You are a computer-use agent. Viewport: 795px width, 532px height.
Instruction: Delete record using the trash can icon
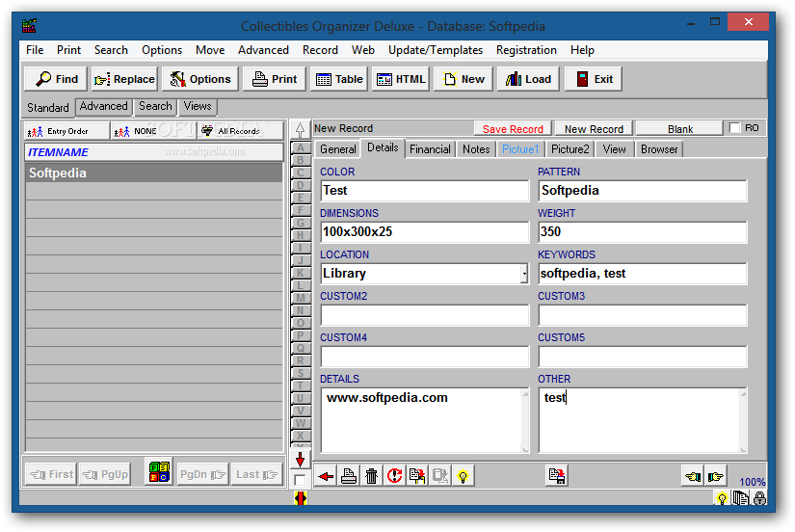tap(371, 476)
